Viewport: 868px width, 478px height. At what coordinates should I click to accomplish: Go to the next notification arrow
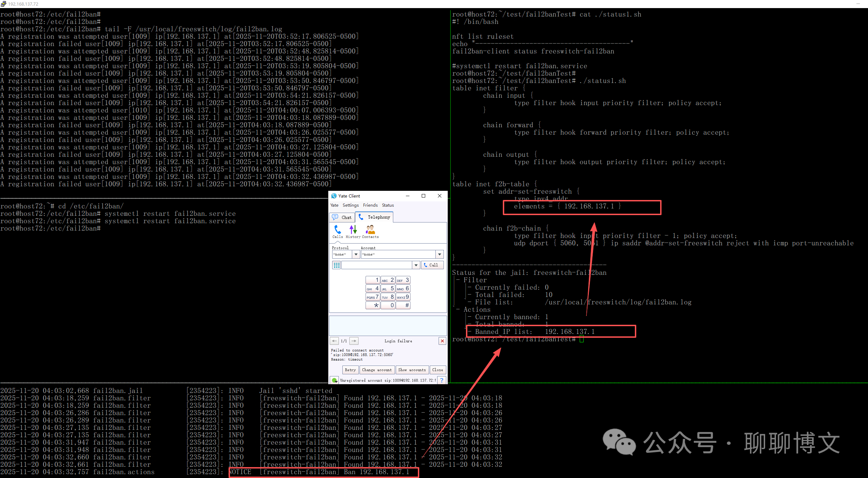[x=354, y=341]
